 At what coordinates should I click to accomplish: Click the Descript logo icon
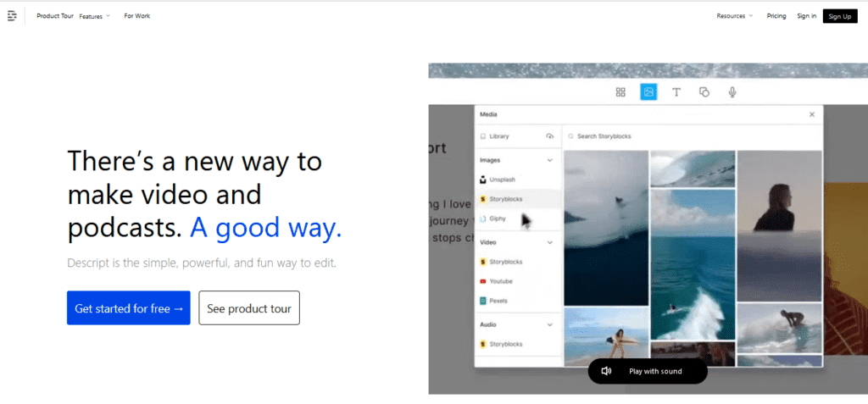click(12, 16)
